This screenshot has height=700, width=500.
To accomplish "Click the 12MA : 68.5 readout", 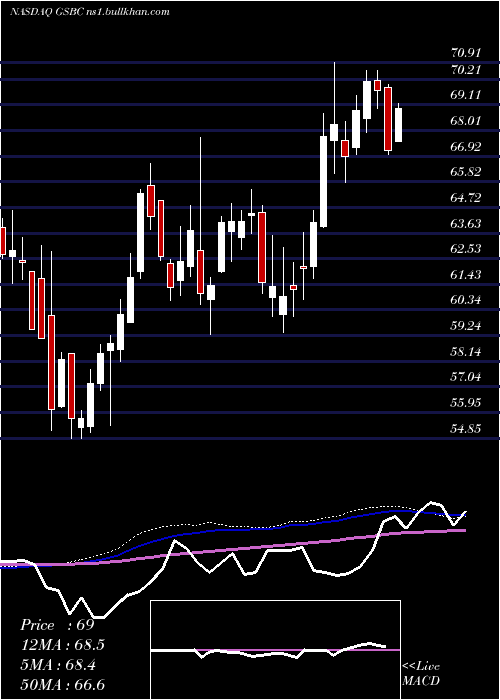I will pyautogui.click(x=62, y=645).
